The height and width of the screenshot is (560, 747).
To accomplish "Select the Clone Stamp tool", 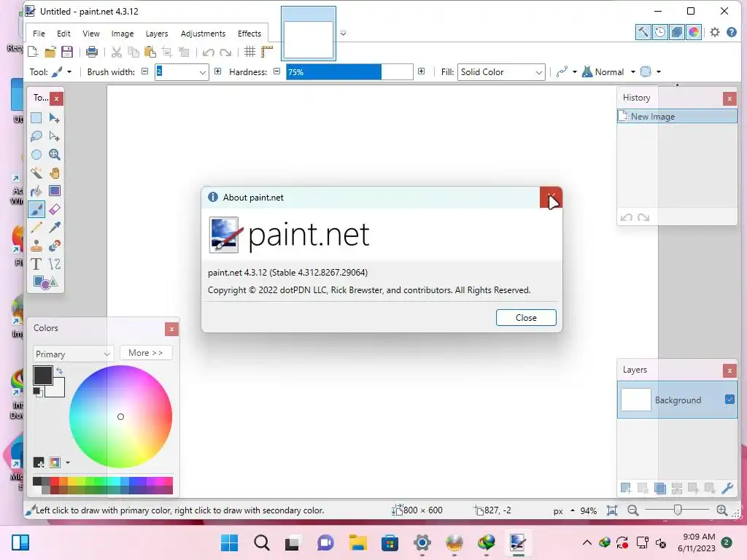I will 36,246.
